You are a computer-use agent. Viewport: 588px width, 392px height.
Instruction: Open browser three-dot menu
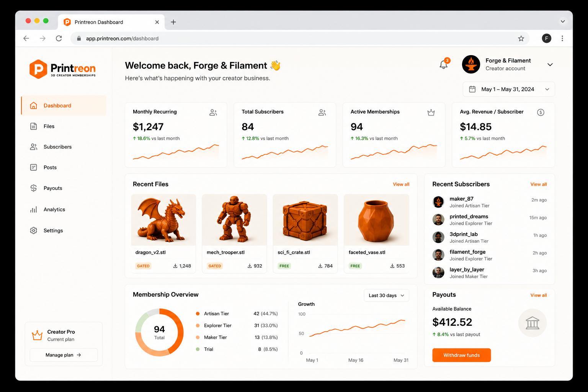coord(562,38)
